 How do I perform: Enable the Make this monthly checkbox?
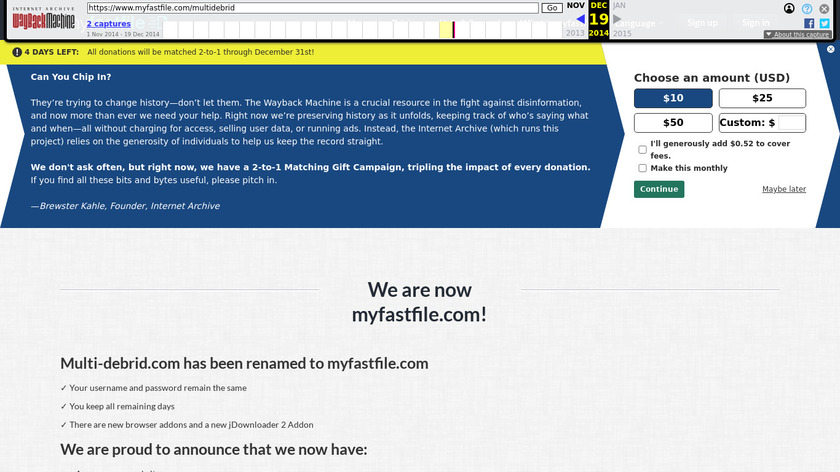[642, 168]
